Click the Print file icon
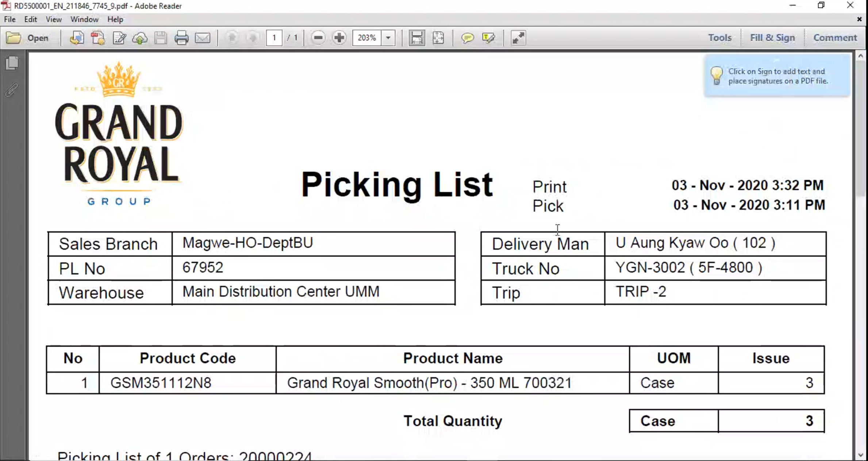Image resolution: width=868 pixels, height=461 pixels. coord(181,38)
